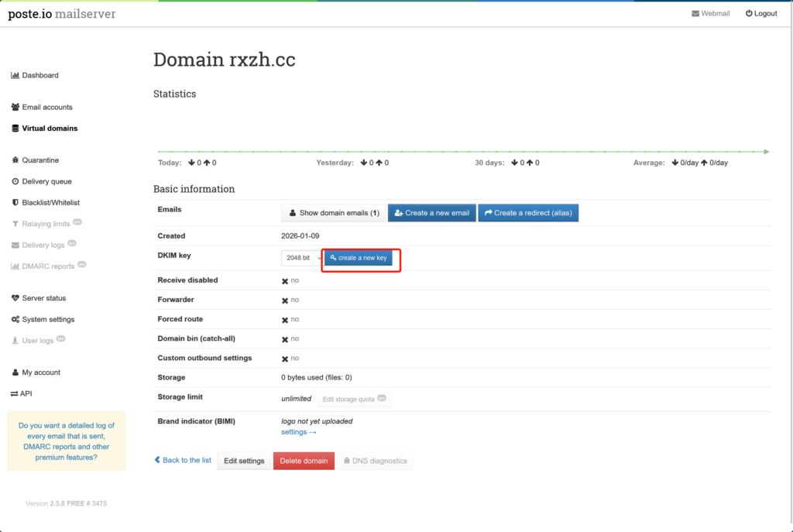Click the Delivery queue clock icon
793x532 pixels.
click(15, 182)
